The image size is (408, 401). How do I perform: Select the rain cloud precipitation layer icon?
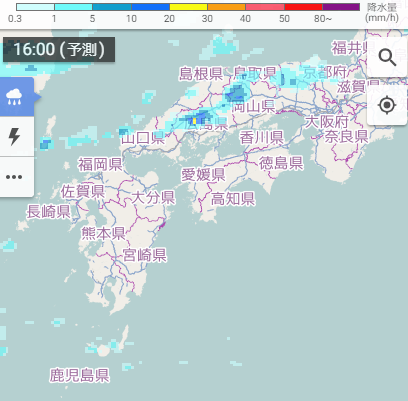(x=14, y=97)
